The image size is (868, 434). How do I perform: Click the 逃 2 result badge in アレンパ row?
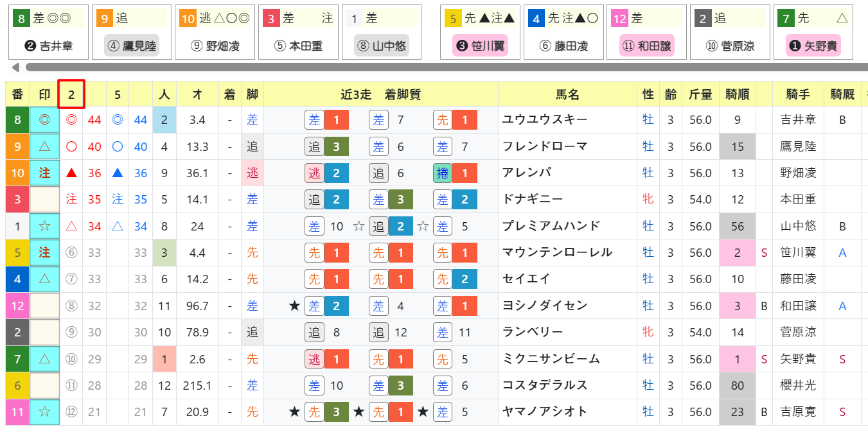pyautogui.click(x=326, y=173)
